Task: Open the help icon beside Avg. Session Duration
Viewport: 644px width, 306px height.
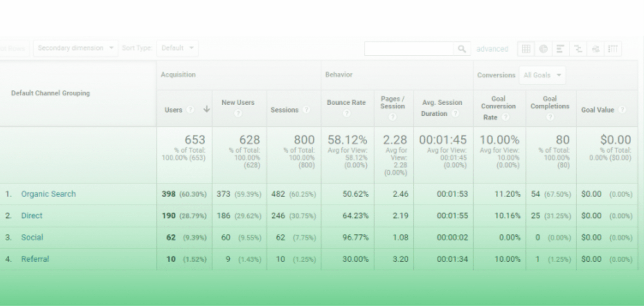Action: (455, 114)
